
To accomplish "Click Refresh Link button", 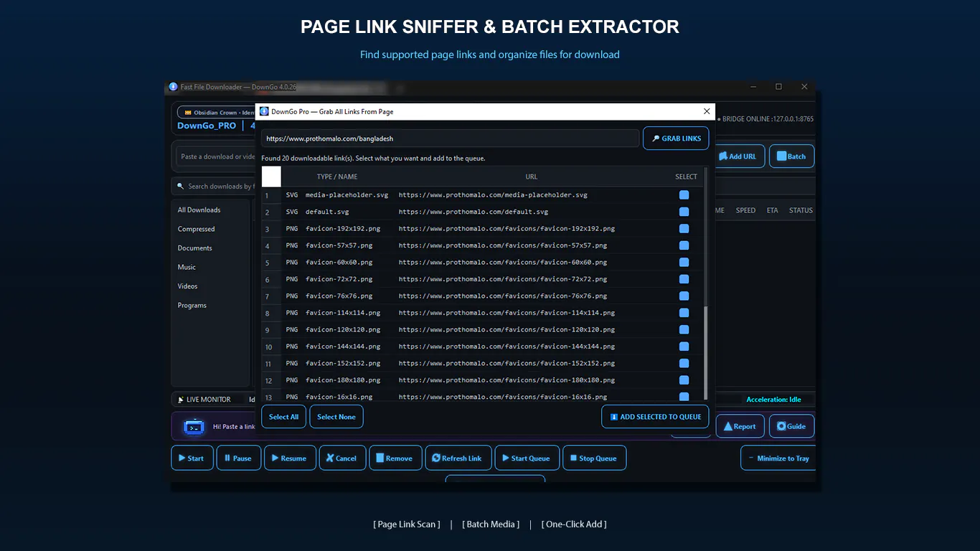I will [x=458, y=458].
